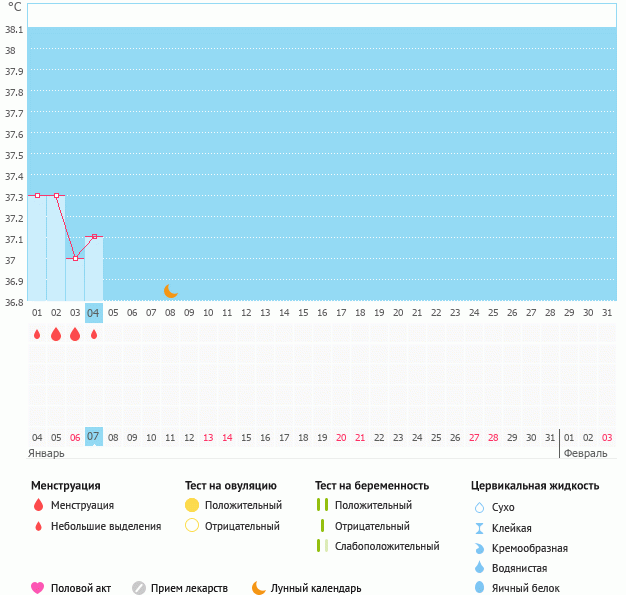Image resolution: width=626 pixels, height=595 pixels.
Task: Click the temperature point on cycle day 02
Action: point(56,196)
